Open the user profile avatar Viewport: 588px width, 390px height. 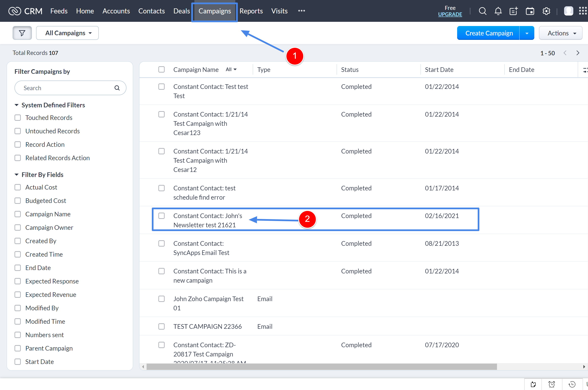(568, 11)
